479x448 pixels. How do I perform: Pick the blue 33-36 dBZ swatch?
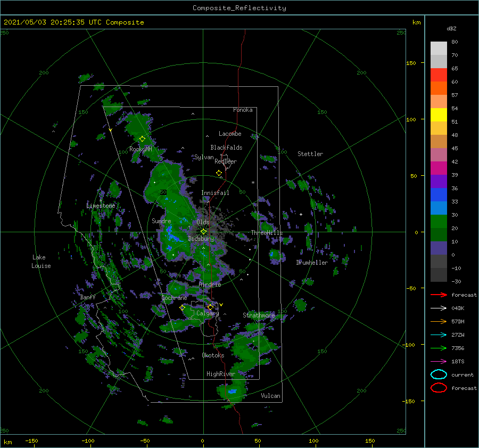439,195
